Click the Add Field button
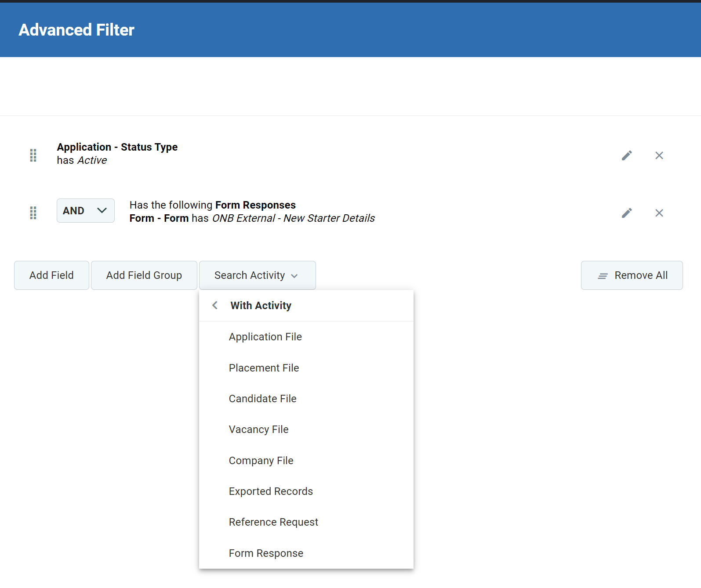The width and height of the screenshot is (701, 588). coord(51,275)
